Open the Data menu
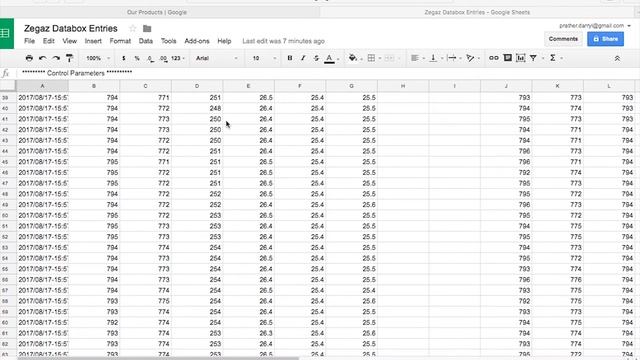This screenshot has height=360, width=640. 146,41
